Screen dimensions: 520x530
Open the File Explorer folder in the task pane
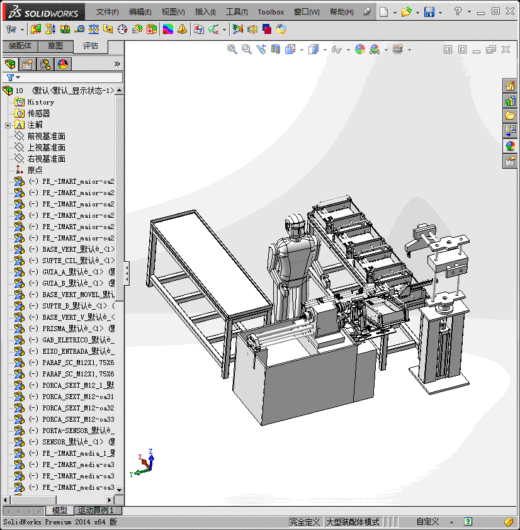[510, 116]
